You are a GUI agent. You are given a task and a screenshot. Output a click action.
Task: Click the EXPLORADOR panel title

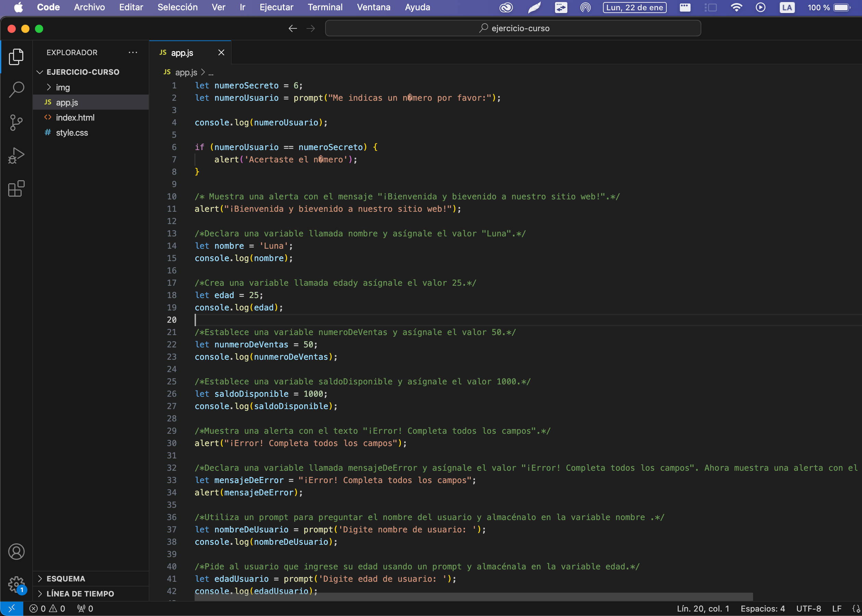[x=72, y=52]
